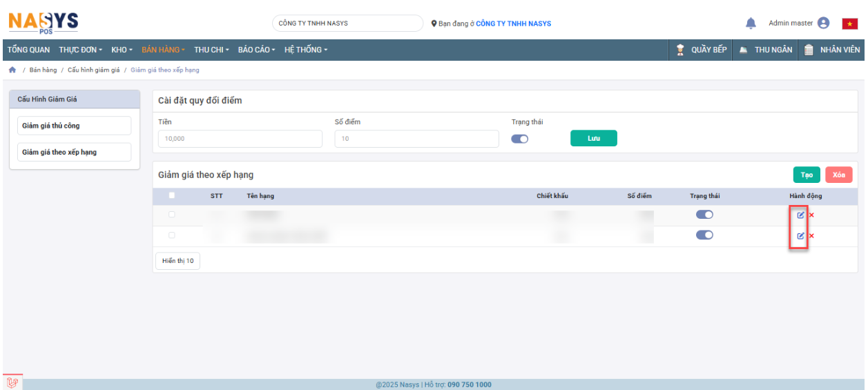Image resolution: width=868 pixels, height=390 pixels.
Task: Click the home breadcrumb icon
Action: [x=12, y=70]
